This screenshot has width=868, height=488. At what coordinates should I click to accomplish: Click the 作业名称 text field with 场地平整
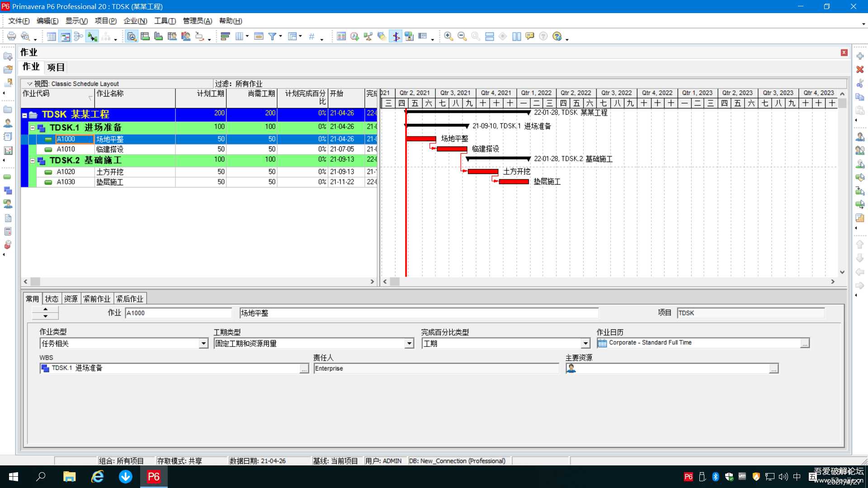pyautogui.click(x=418, y=313)
